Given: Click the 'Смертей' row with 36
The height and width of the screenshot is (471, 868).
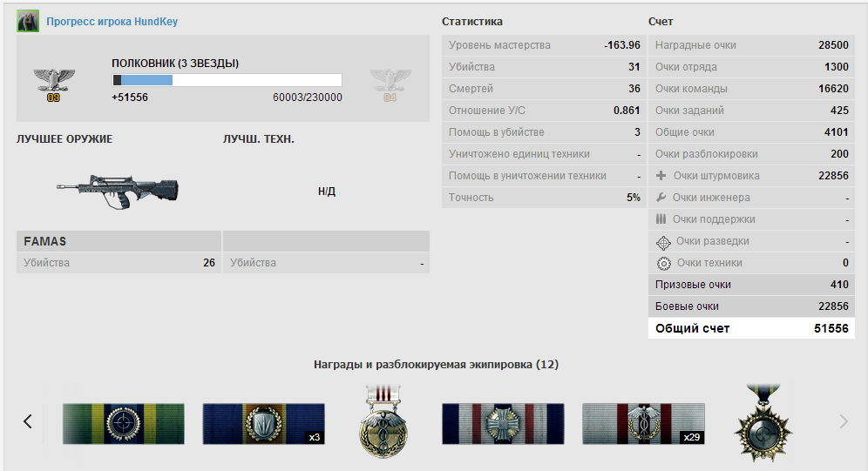Looking at the screenshot, I should coord(544,89).
